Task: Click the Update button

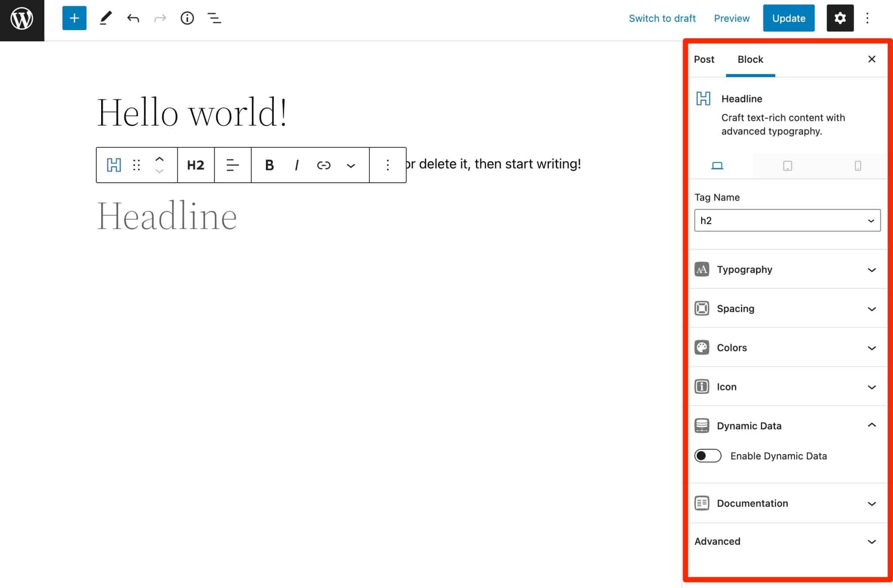Action: (x=788, y=18)
